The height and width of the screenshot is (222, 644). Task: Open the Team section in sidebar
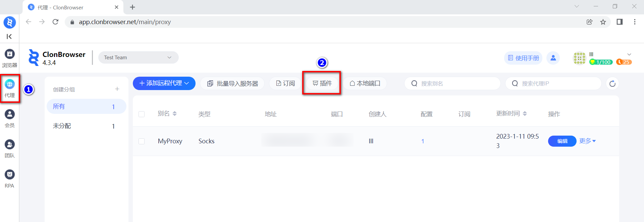point(9,148)
